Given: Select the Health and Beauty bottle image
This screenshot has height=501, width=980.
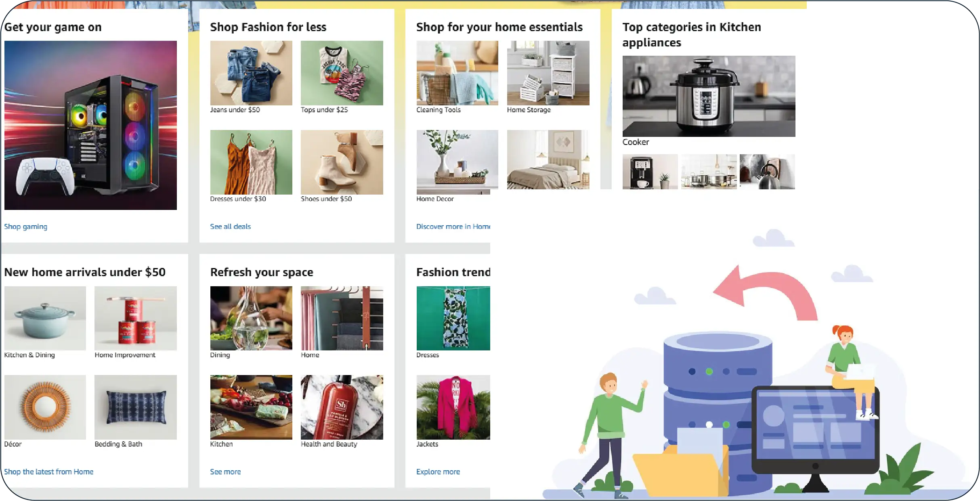Looking at the screenshot, I should coord(342,407).
